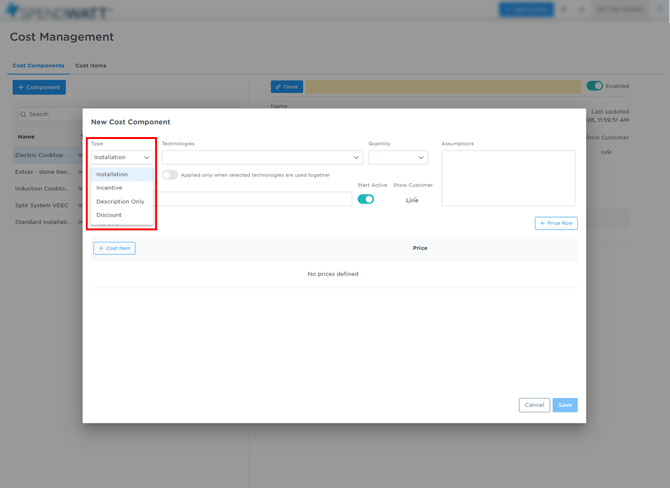Image resolution: width=670 pixels, height=488 pixels.
Task: Save the new cost component
Action: pos(565,405)
